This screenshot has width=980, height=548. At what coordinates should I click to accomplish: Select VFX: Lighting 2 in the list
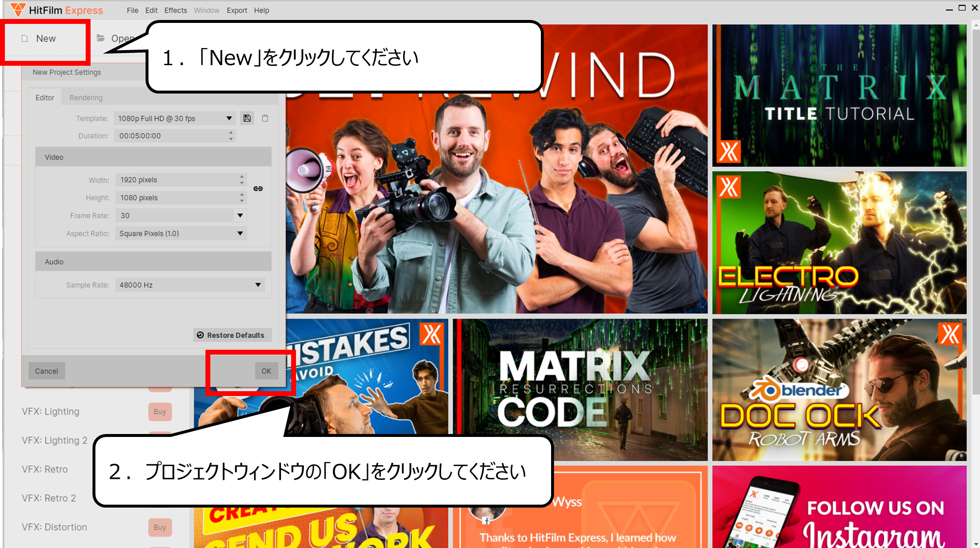click(55, 440)
